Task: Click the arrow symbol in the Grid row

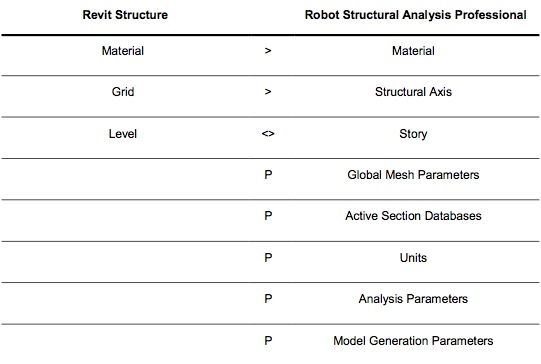Action: click(x=268, y=92)
